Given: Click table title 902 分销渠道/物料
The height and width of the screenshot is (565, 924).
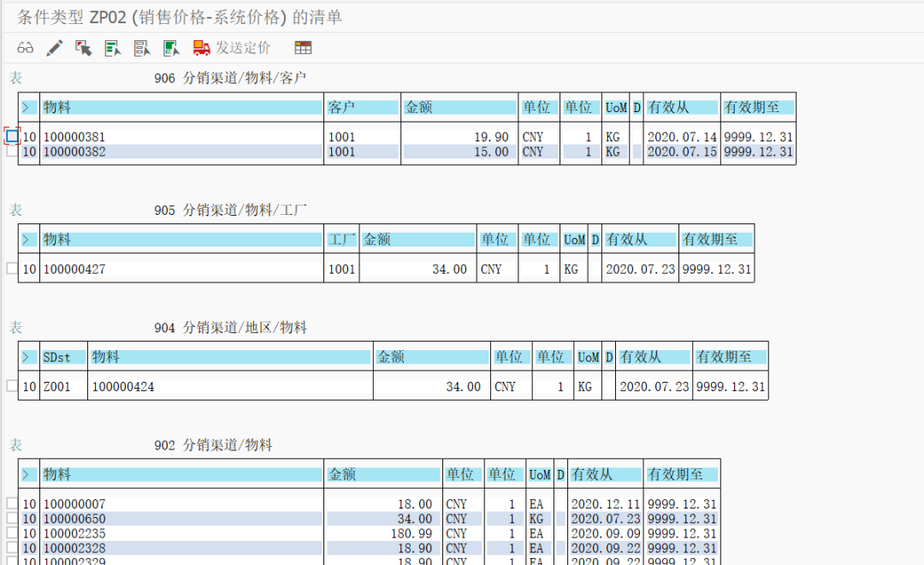Looking at the screenshot, I should (213, 444).
